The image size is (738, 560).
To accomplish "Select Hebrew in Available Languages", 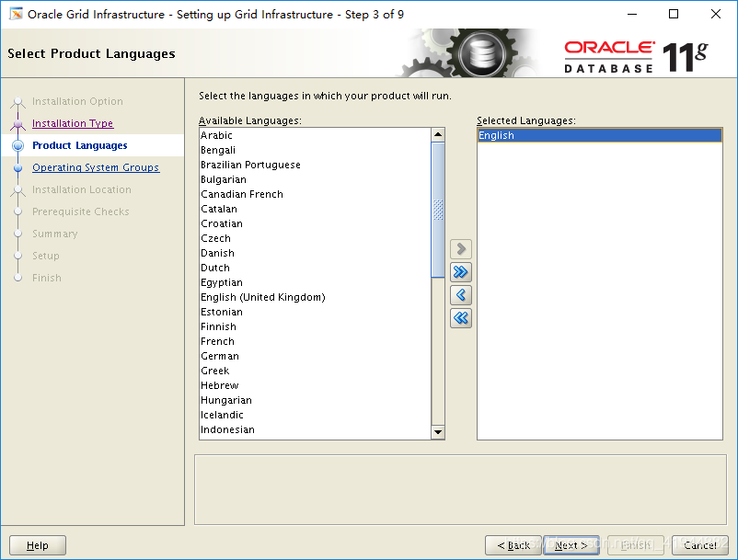I will [x=315, y=385].
